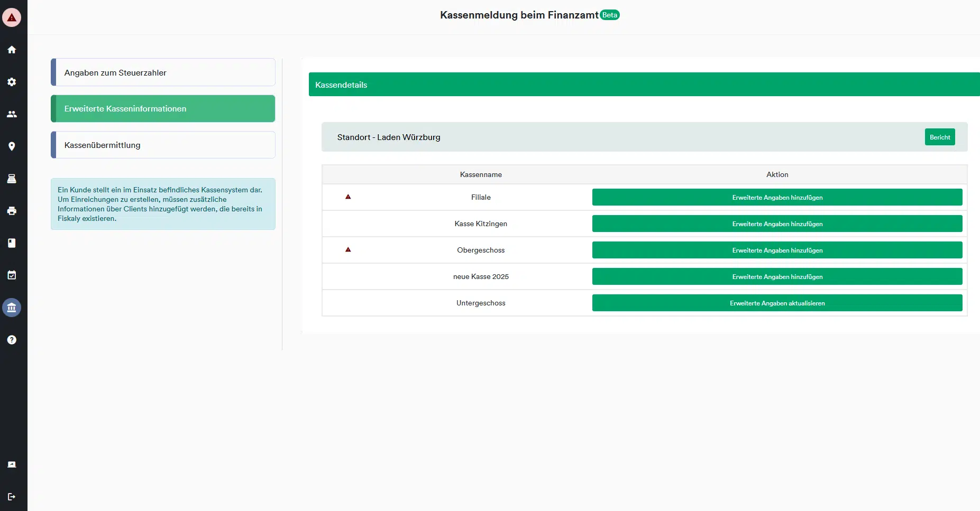This screenshot has height=511, width=980.
Task: Open the printer sidebar icon
Action: coord(12,211)
